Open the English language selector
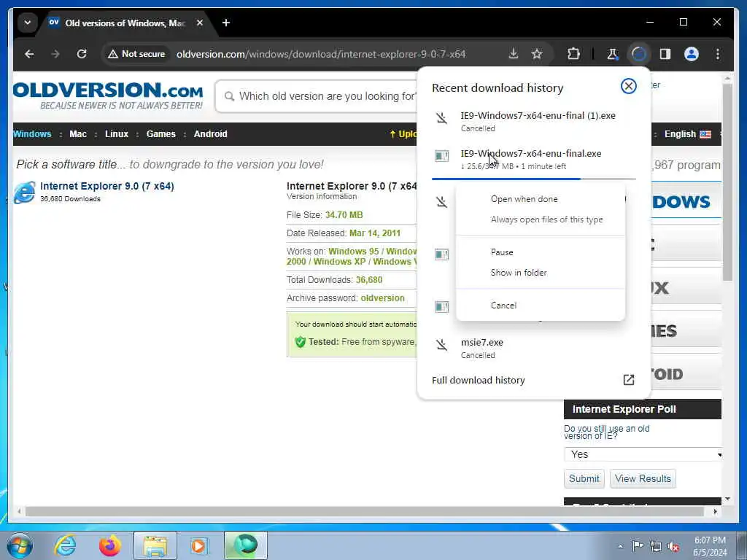Viewport: 747px width, 560px height. 687,134
